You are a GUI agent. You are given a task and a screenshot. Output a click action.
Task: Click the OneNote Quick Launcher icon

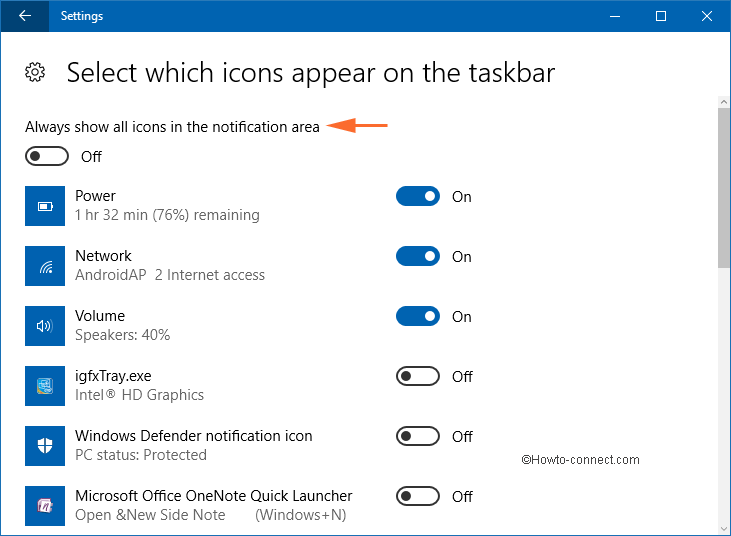45,506
